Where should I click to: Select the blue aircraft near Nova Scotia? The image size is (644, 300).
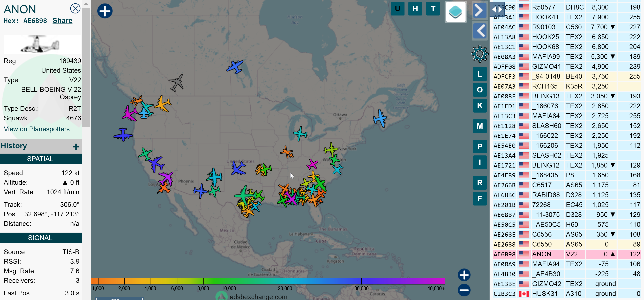(x=380, y=118)
